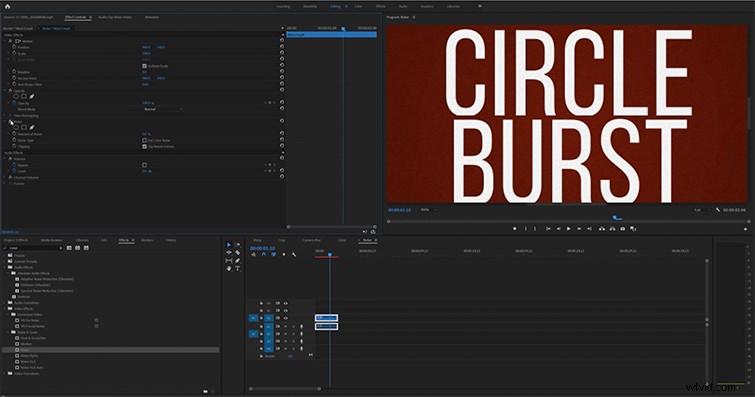Select the free draw bezier pen under Opacity
This screenshot has height=397, width=755.
click(x=32, y=96)
